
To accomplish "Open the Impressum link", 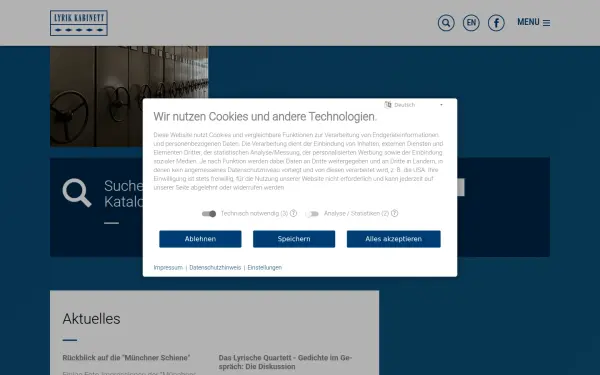I will 168,267.
